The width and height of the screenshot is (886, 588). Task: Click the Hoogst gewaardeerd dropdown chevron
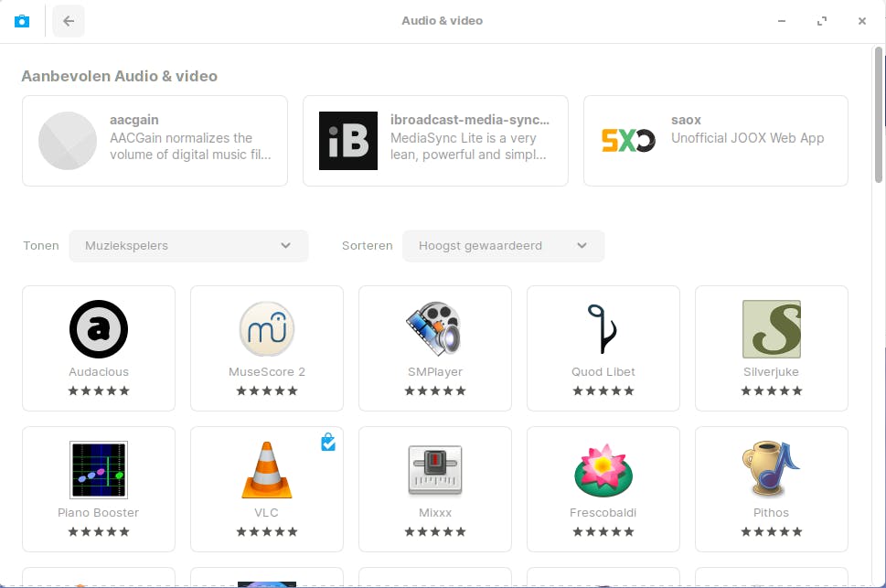[x=582, y=245]
